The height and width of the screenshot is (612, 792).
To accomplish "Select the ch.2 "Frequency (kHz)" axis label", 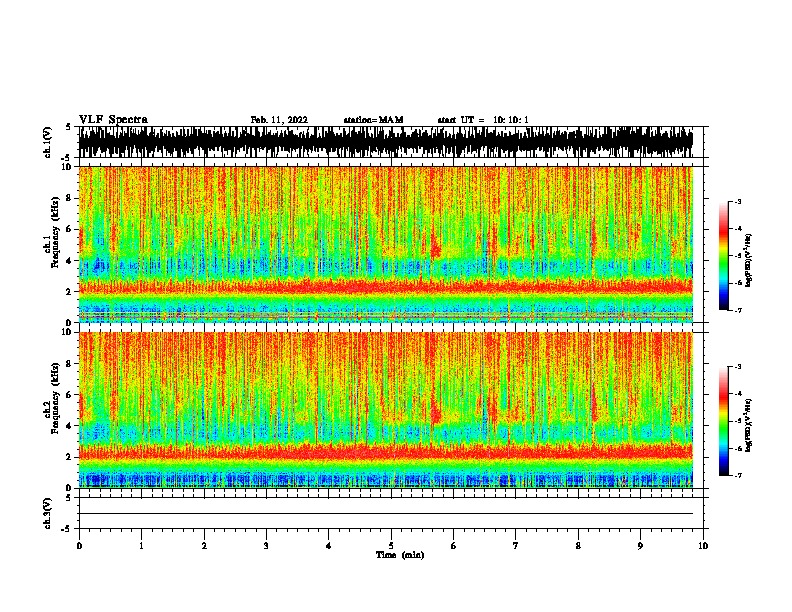I will pos(55,398).
